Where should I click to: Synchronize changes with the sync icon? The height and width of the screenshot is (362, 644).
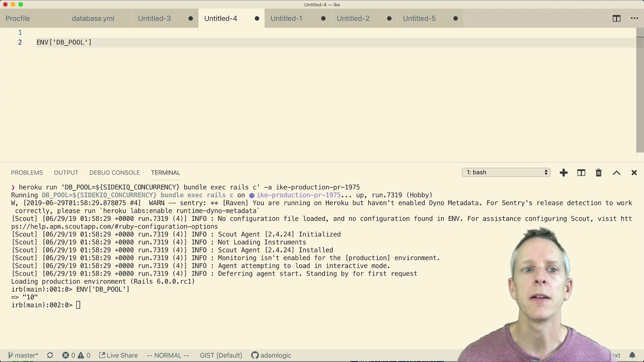pos(50,355)
